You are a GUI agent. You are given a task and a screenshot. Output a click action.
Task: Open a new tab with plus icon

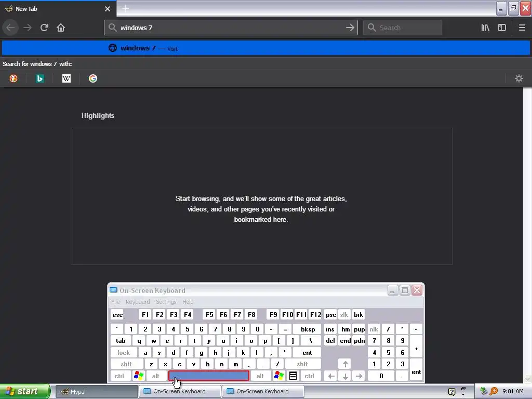(125, 8)
